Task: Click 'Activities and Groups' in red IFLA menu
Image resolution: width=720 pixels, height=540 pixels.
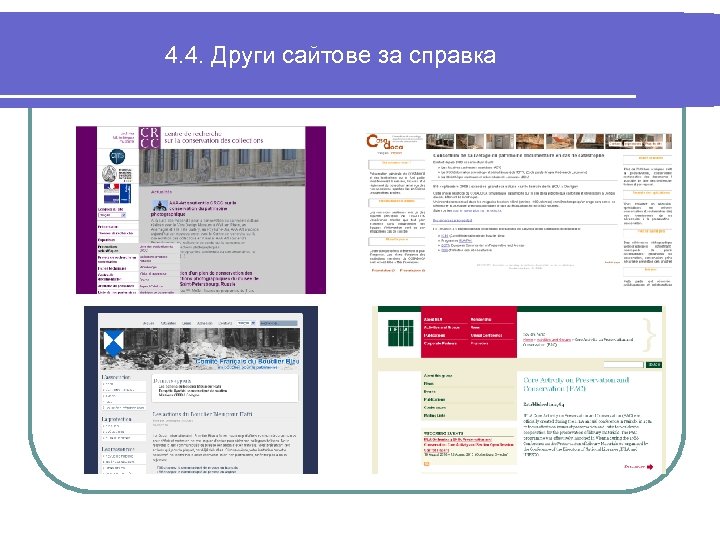Action: (x=442, y=327)
